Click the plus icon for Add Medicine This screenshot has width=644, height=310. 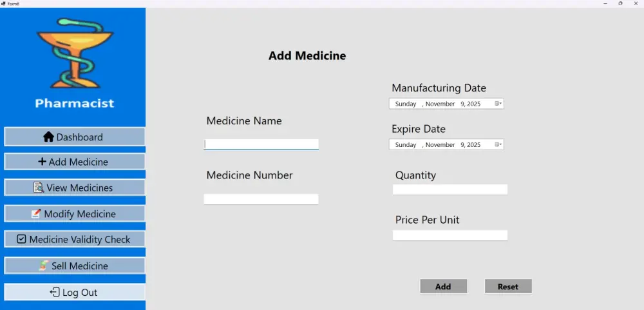42,162
